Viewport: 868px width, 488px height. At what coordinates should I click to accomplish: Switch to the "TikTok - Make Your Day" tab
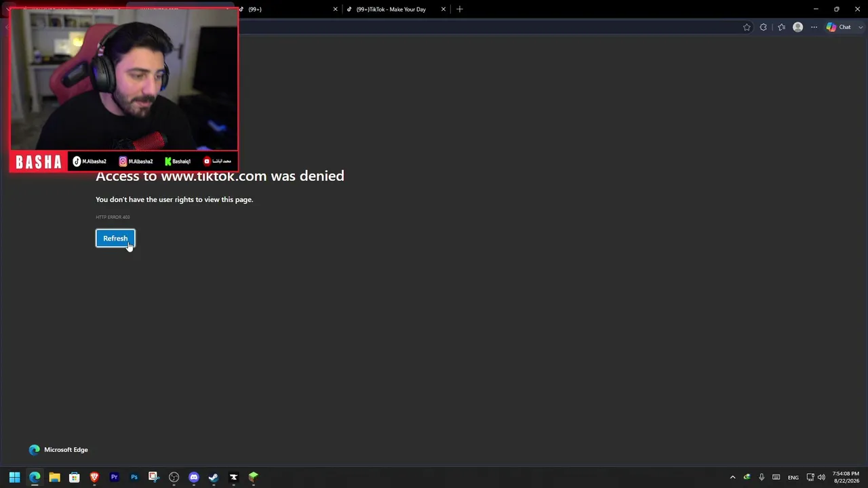coord(396,9)
